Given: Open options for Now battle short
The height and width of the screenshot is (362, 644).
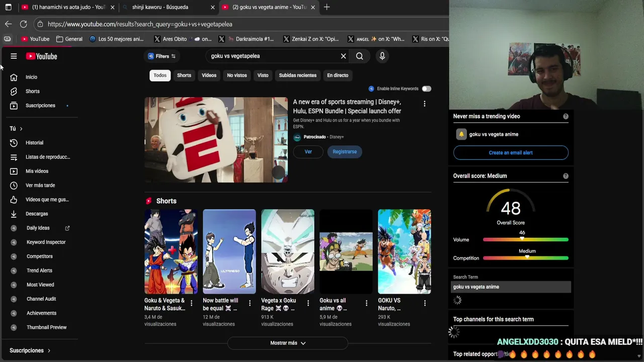Looking at the screenshot, I should 250,303.
